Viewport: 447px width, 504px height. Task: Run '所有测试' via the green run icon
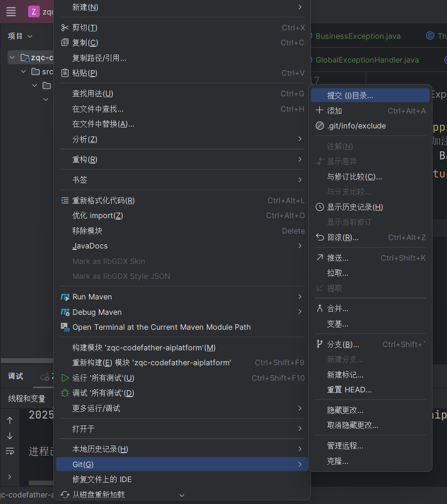(x=65, y=378)
